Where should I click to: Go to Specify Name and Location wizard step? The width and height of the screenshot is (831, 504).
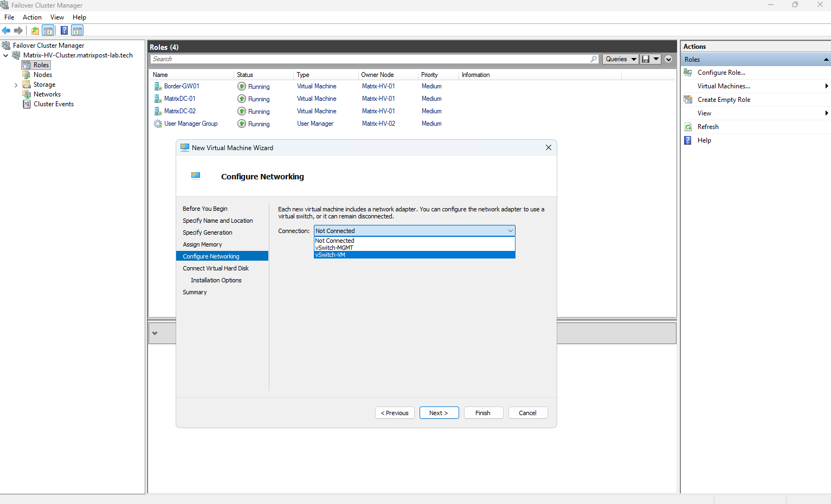(x=218, y=221)
